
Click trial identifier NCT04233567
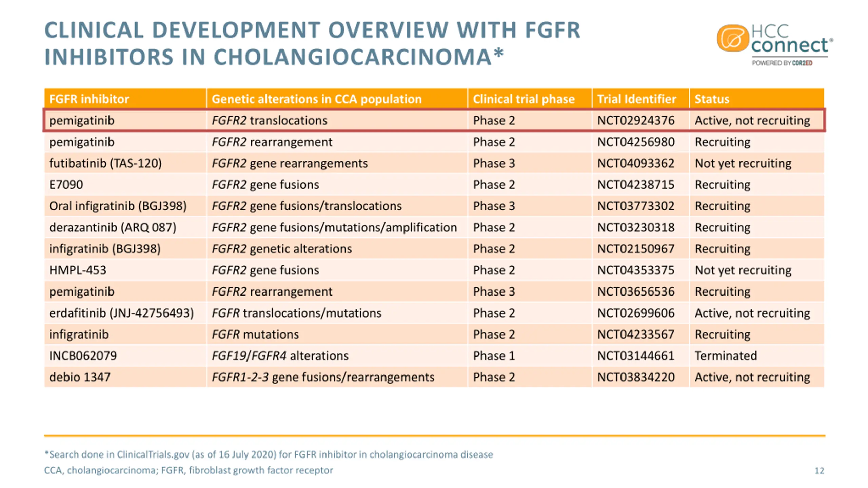[x=636, y=334]
